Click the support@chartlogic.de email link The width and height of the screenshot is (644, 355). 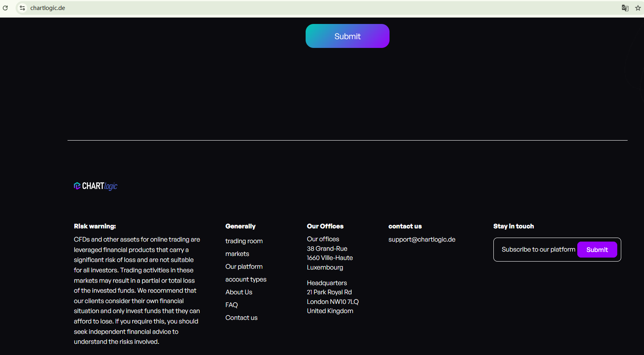click(x=421, y=240)
